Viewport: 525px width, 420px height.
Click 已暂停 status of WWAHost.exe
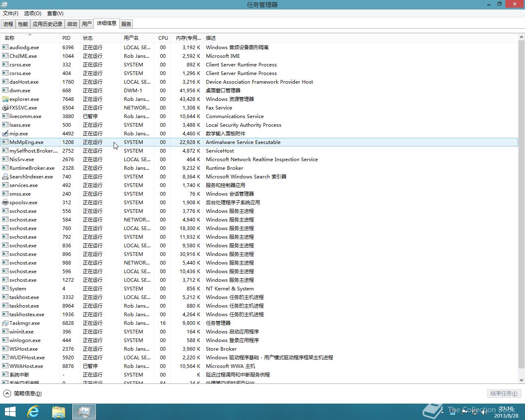click(90, 366)
